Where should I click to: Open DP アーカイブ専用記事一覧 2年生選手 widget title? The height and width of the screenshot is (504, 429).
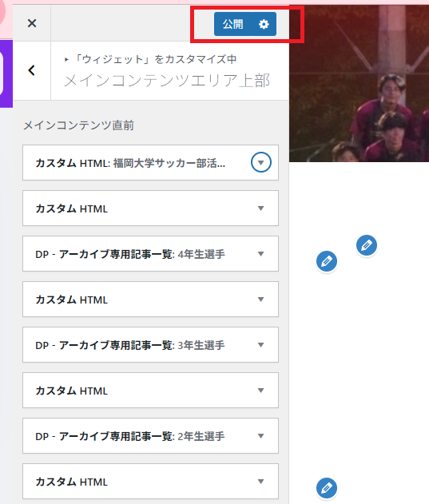(130, 436)
